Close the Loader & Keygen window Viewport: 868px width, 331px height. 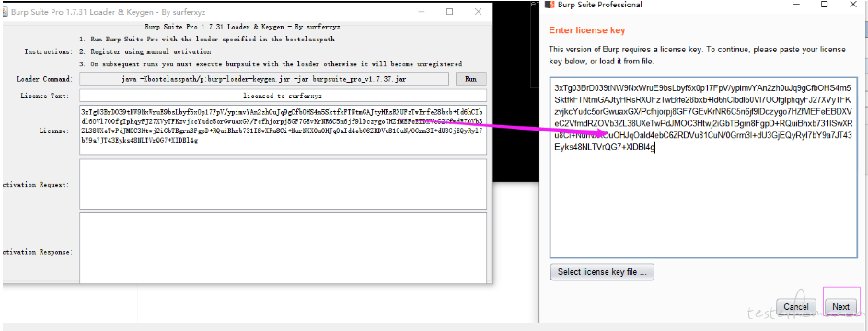479,12
